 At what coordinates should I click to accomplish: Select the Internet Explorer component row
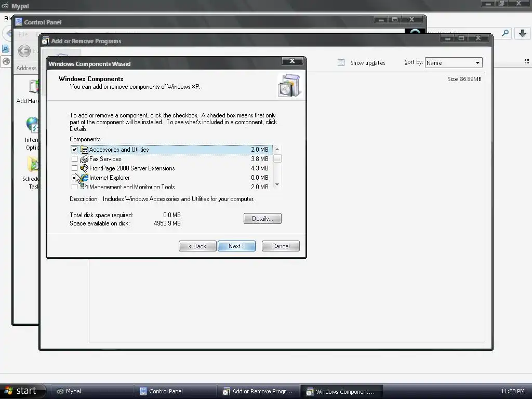pos(171,178)
